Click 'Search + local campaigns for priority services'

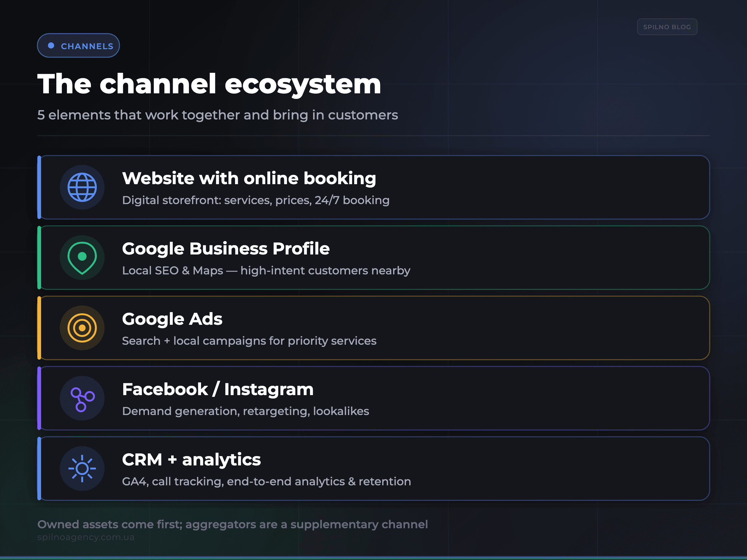pos(249,341)
